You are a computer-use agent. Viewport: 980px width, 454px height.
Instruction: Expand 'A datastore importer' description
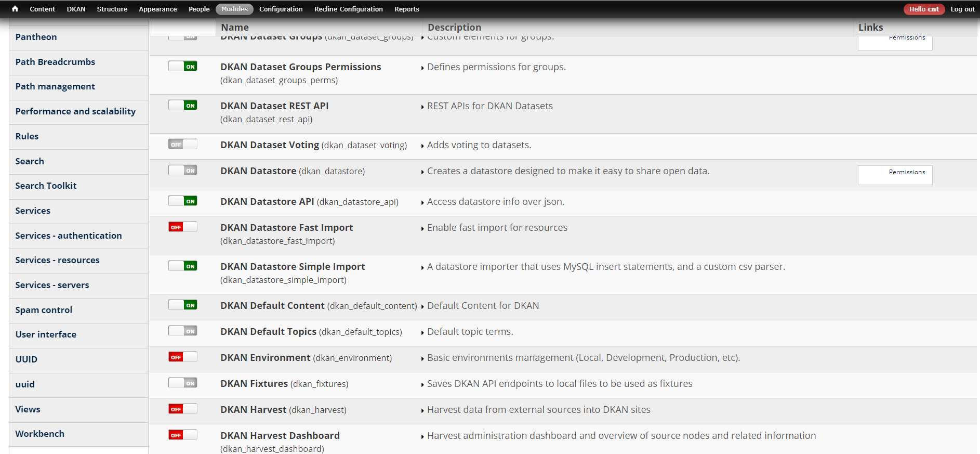[x=603, y=267]
